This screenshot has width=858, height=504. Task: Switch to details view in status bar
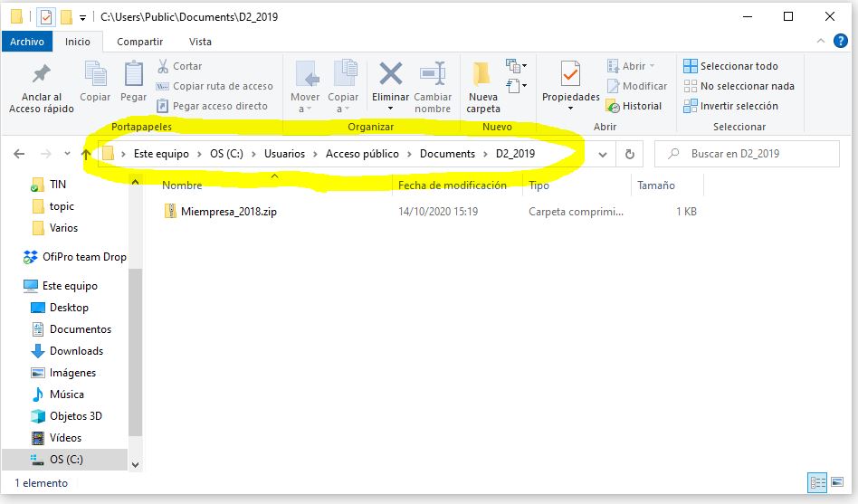click(817, 483)
